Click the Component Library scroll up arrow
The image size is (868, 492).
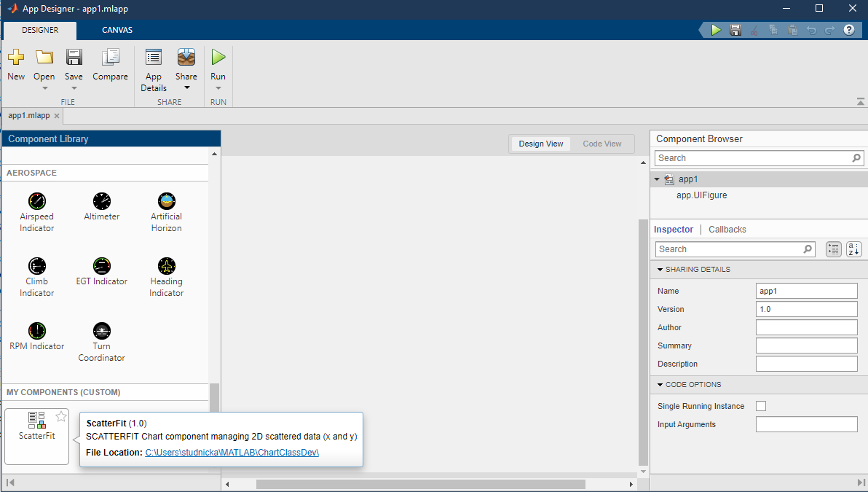pos(214,154)
